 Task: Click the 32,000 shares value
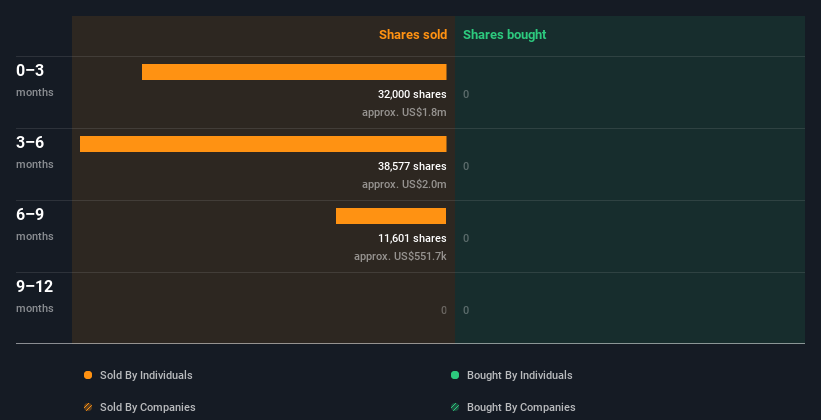coord(412,94)
